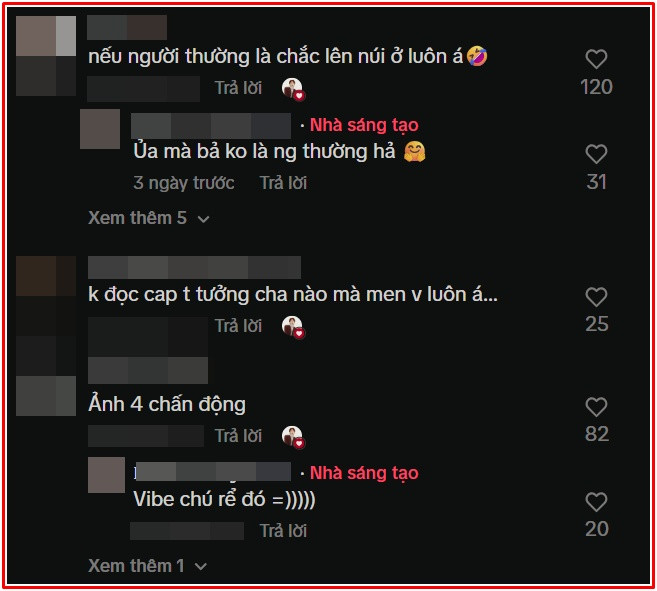Open blurred username above 'k đọc cap' comment

194,267
